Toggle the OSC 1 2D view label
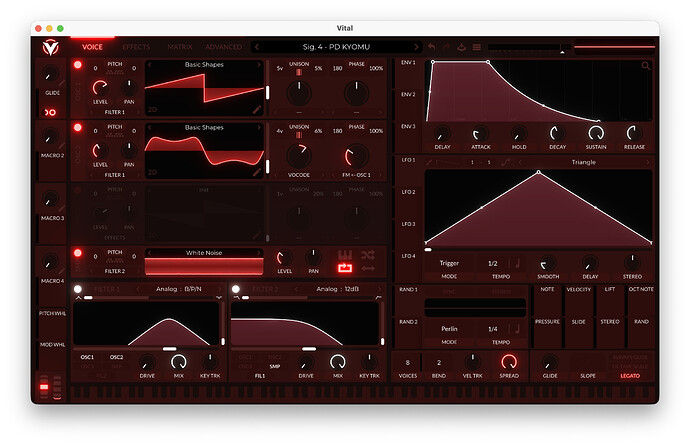Screen dimensions: 690x444 152,109
